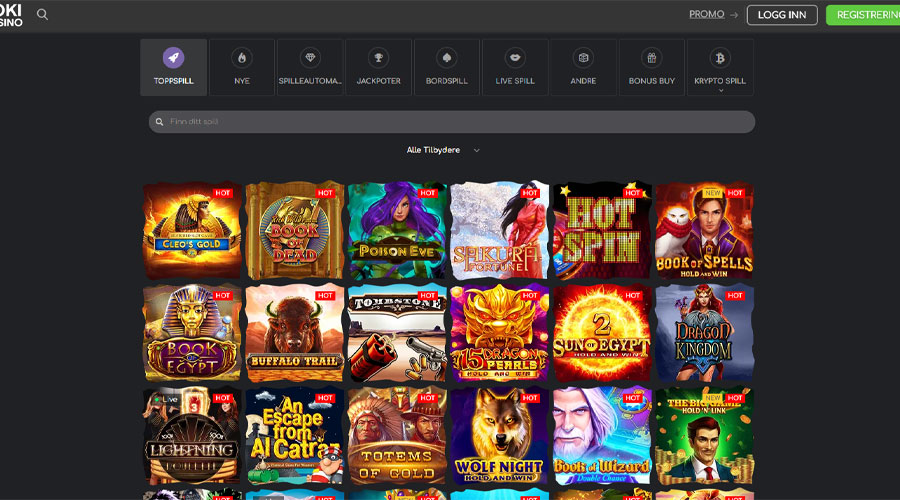Click the Oki Casino logo
Screen dimensions: 900x500
click(x=11, y=15)
